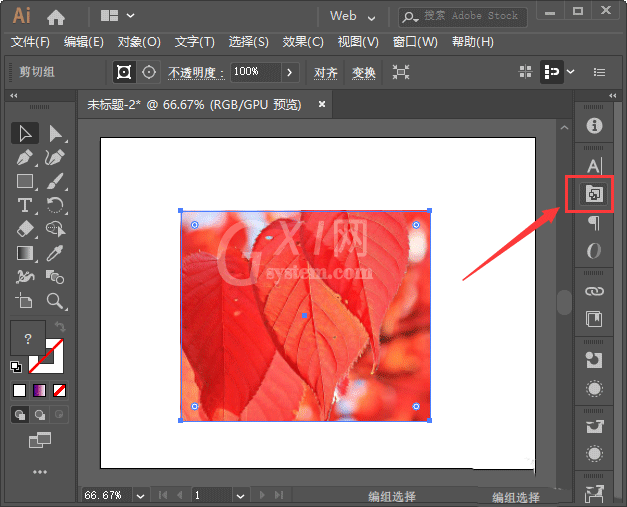Viewport: 627px width, 507px height.
Task: Click the 不透明度 opacity label
Action: coord(196,73)
